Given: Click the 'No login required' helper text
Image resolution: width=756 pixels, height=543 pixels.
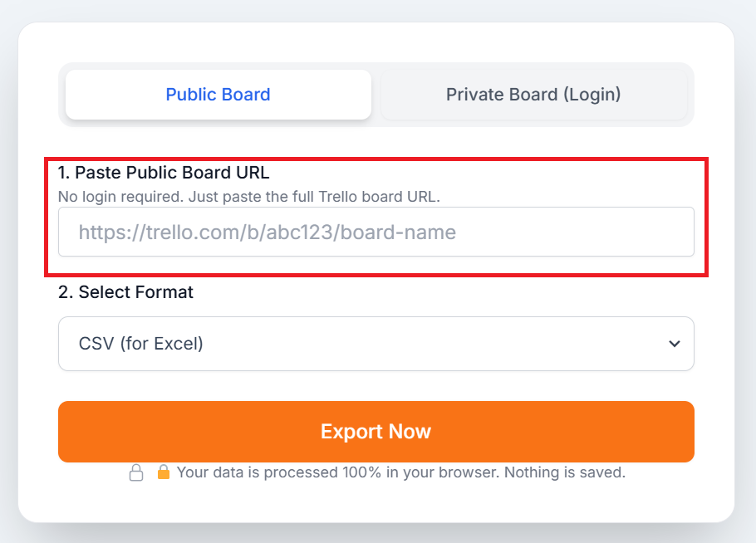Looking at the screenshot, I should click(253, 196).
